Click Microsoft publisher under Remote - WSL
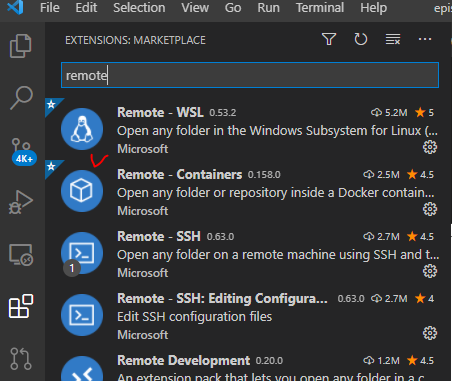Image resolution: width=452 pixels, height=381 pixels. [x=143, y=149]
